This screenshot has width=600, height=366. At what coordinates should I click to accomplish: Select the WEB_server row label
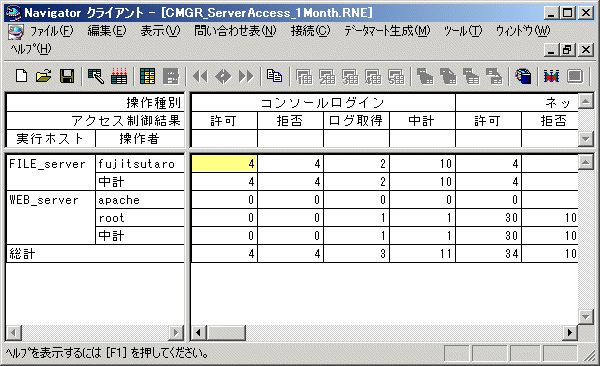pyautogui.click(x=51, y=217)
